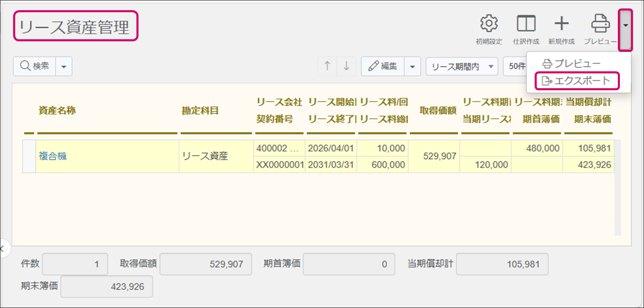Select プレビュー from the dropdown menu
Viewport: 644px width, 308px height.
[x=571, y=64]
